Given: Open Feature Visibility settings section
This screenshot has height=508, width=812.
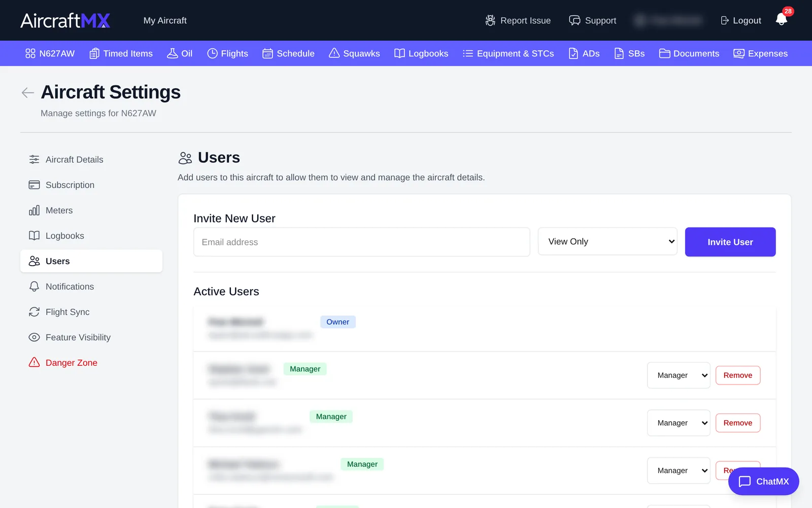Looking at the screenshot, I should [91, 337].
